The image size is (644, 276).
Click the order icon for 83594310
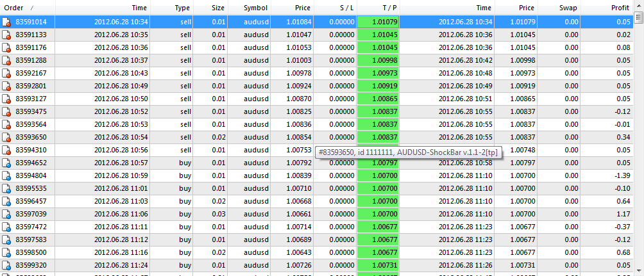coord(6,150)
